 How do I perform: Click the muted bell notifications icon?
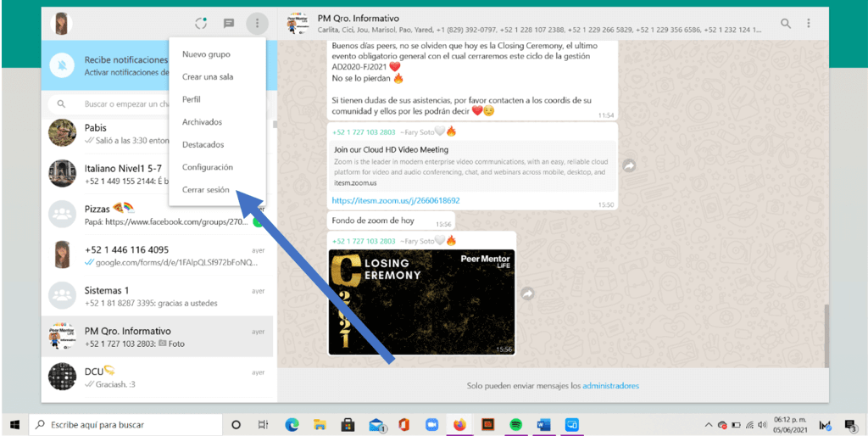61,66
